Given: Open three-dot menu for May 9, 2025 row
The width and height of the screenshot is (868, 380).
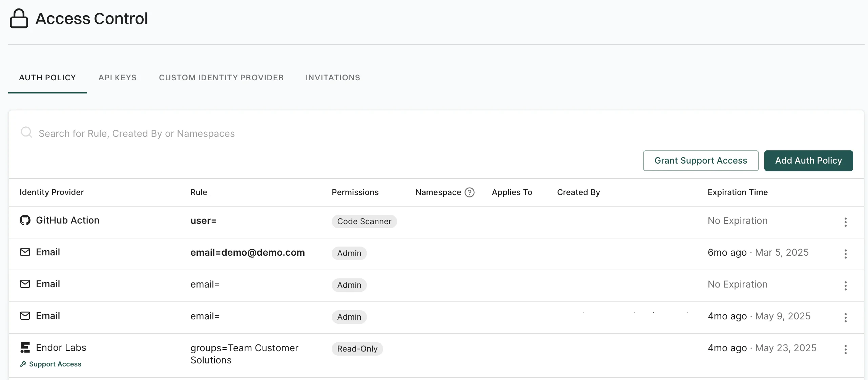Looking at the screenshot, I should [845, 318].
